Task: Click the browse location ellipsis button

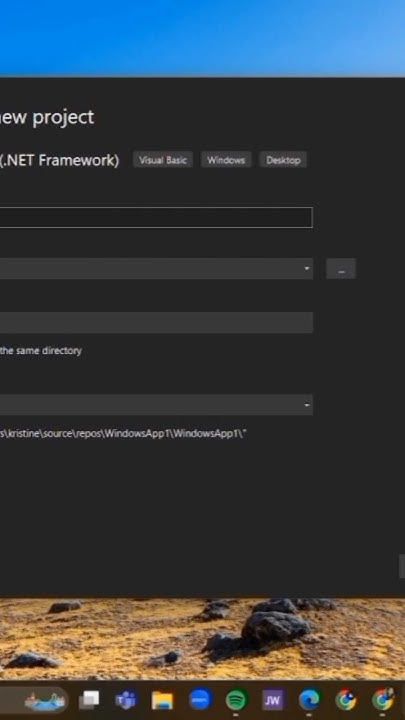Action: [x=341, y=269]
